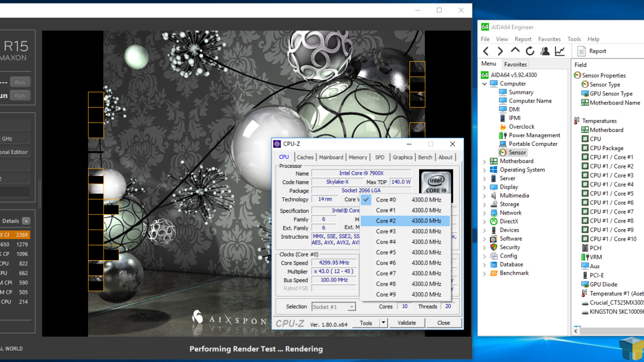Click the Bench tab's Run button in Cinebench
The width and height of the screenshot is (644, 362).
[x=20, y=95]
